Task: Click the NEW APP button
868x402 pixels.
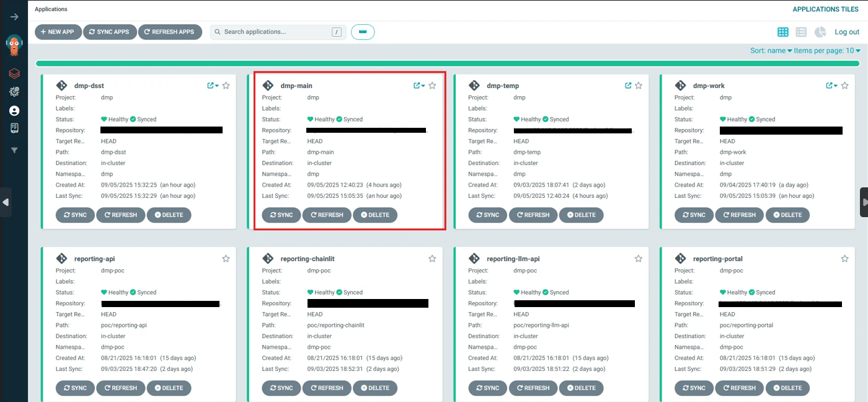Action: [58, 32]
